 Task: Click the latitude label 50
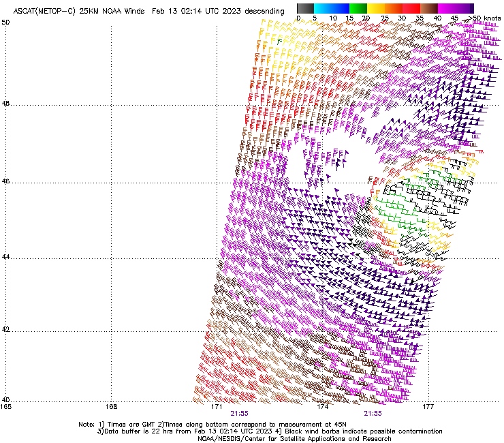(5, 22)
